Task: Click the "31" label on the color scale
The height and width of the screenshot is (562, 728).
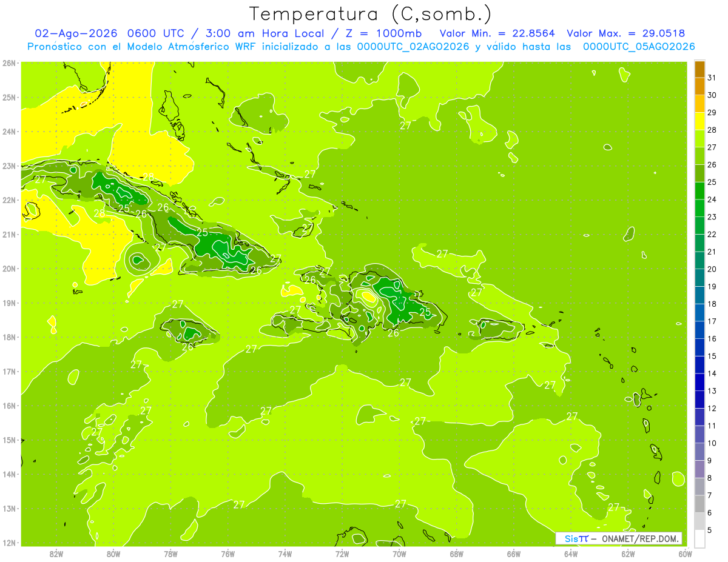Action: (712, 77)
